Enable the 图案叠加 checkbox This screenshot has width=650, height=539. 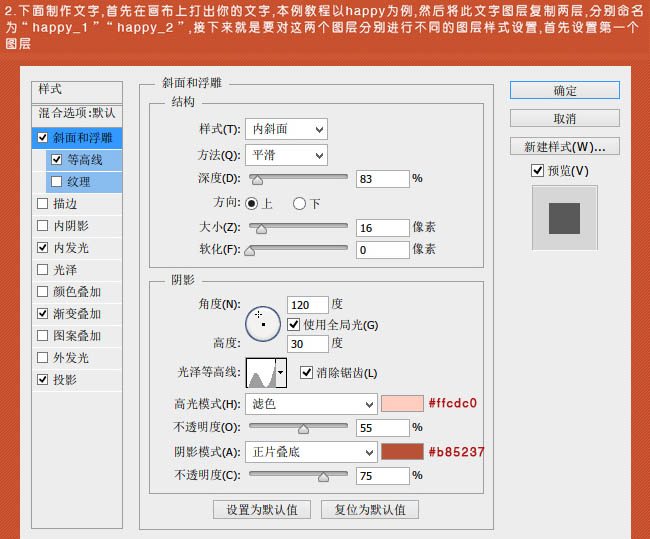43,335
